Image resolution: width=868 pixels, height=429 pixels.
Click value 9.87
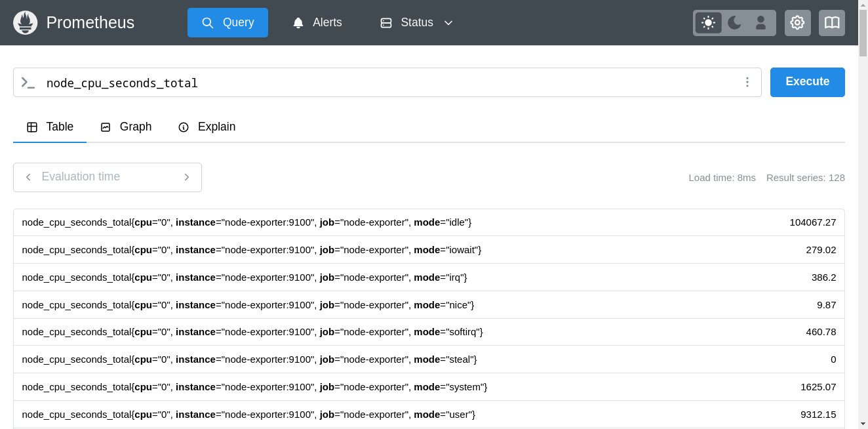pyautogui.click(x=826, y=305)
